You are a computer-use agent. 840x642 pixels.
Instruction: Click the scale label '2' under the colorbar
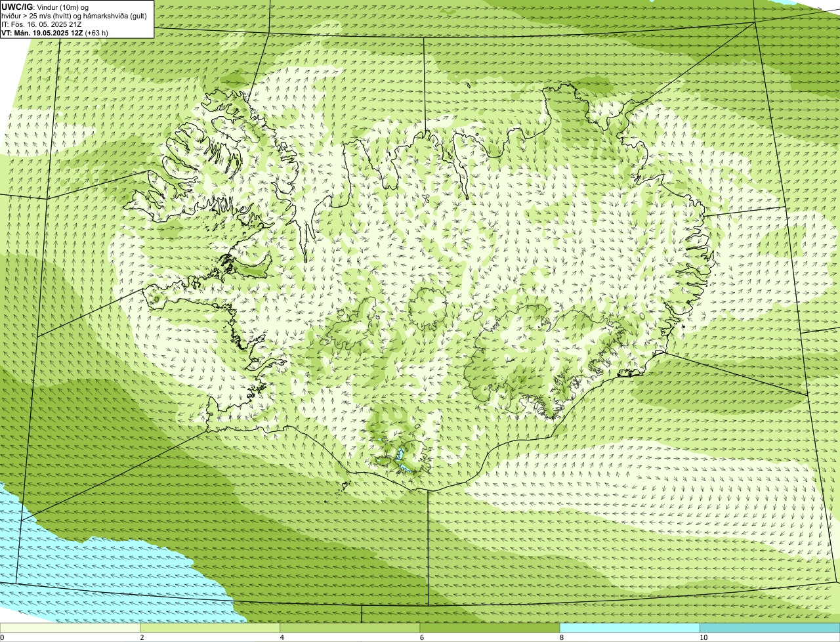(x=142, y=637)
